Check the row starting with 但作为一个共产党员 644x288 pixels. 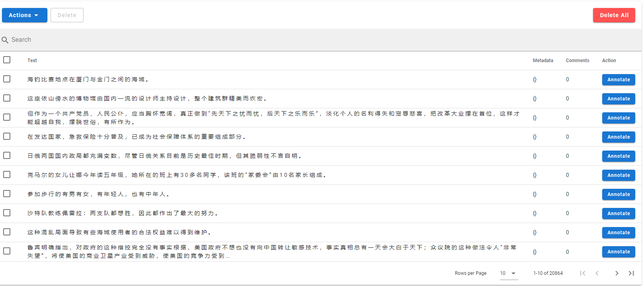pyautogui.click(x=7, y=117)
